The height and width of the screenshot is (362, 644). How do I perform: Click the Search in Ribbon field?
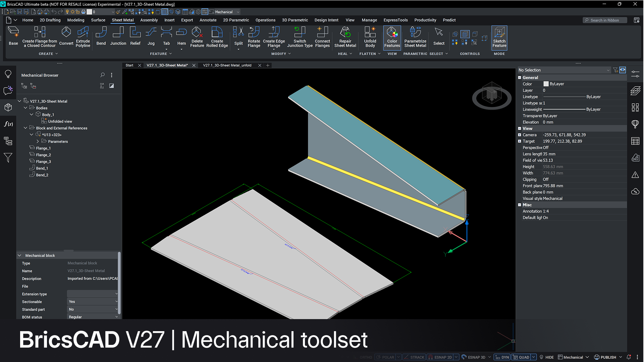coord(605,20)
